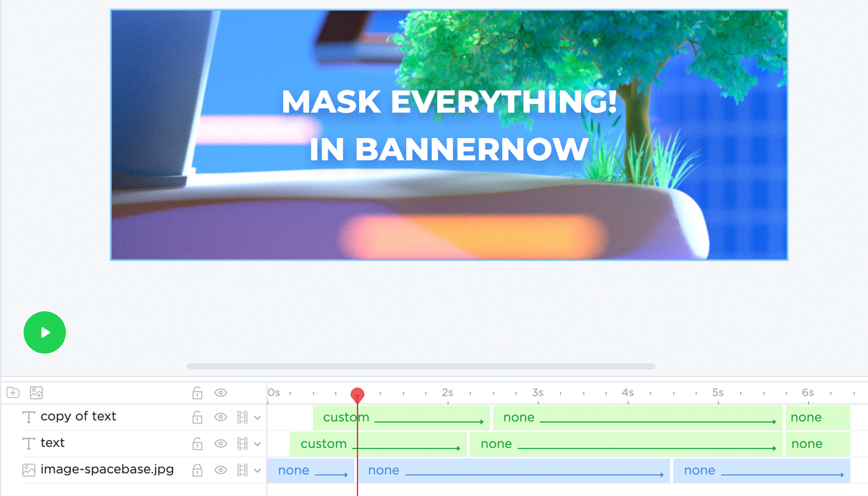Click the text type icon of 'copy of text'
The image size is (868, 496).
(29, 417)
